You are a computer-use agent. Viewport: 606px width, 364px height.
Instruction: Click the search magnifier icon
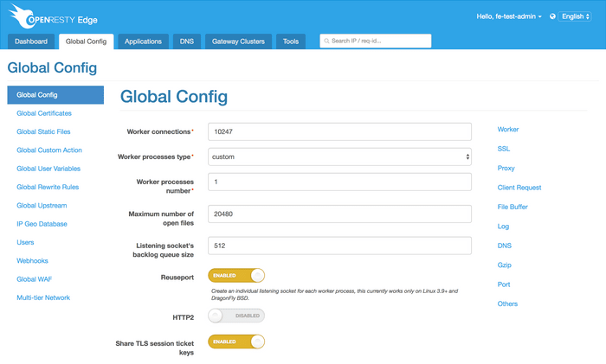(326, 41)
